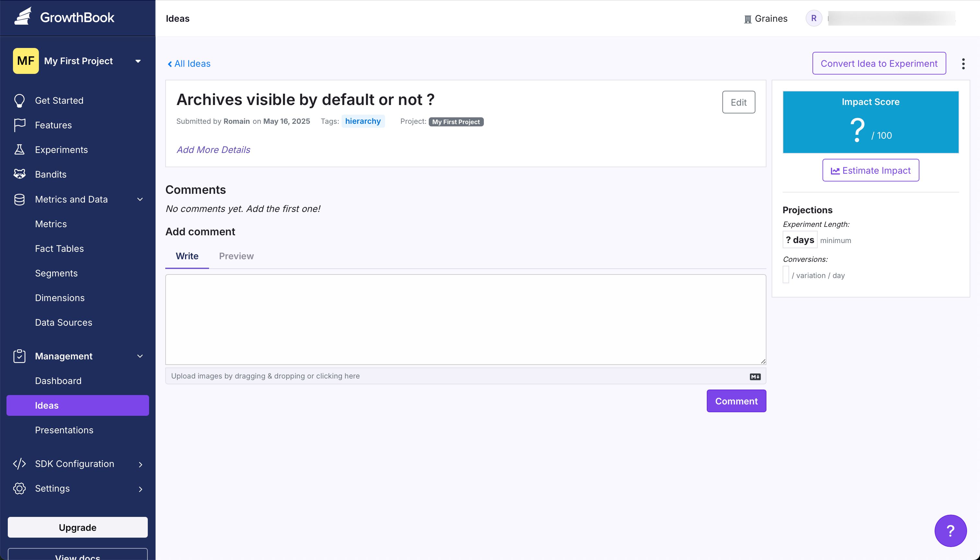Open Presentations in the sidebar

click(64, 430)
